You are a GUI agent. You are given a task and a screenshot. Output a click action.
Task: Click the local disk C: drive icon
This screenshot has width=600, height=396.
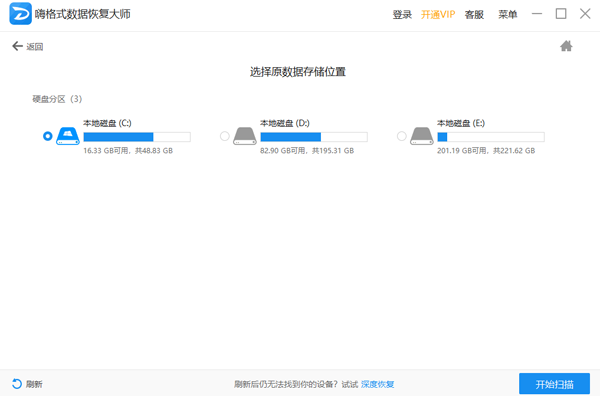68,136
